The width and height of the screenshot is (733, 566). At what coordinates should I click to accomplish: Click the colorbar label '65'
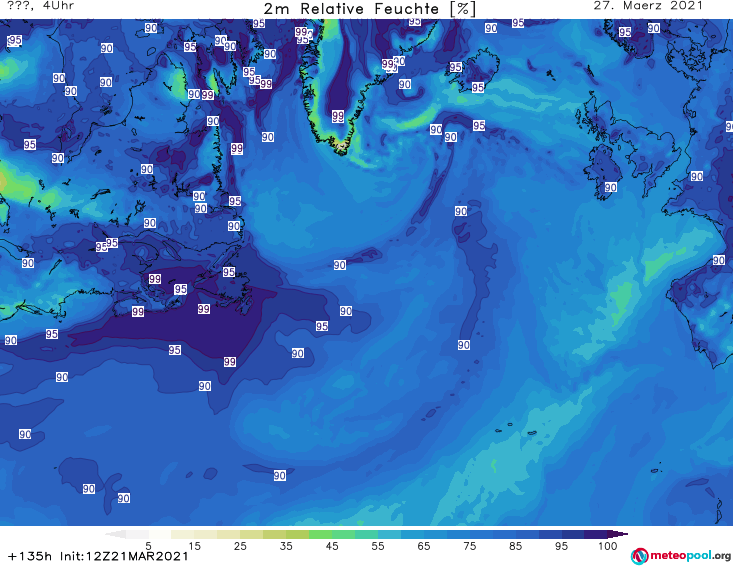(x=424, y=545)
